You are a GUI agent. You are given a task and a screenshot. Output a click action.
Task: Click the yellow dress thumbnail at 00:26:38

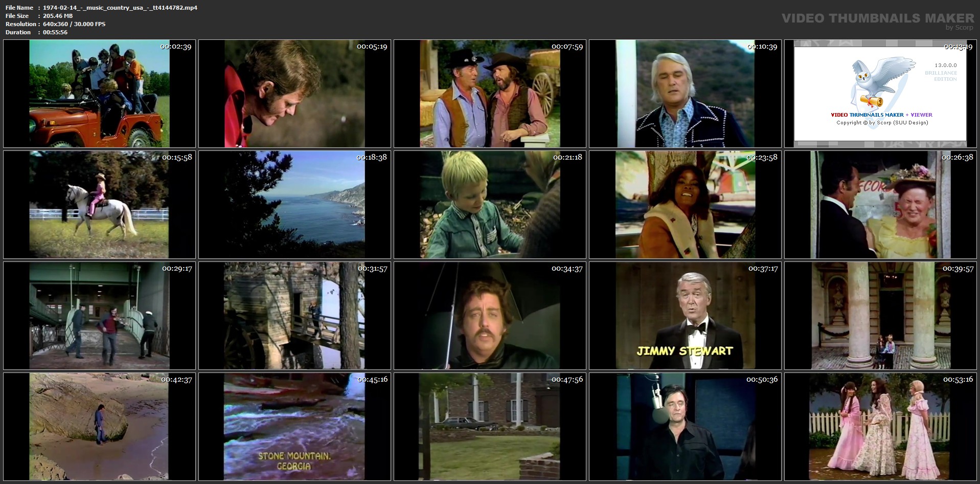click(880, 205)
